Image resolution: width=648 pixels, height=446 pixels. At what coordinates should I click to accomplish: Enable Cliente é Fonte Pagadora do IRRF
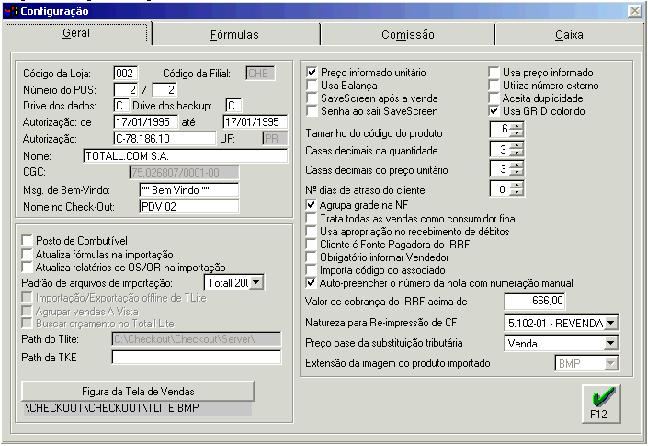310,244
